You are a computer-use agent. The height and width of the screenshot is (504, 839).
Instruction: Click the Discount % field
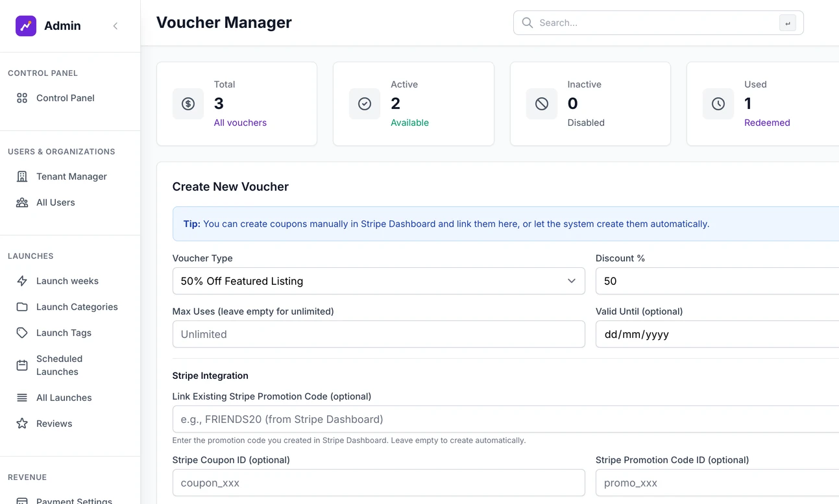(x=717, y=281)
